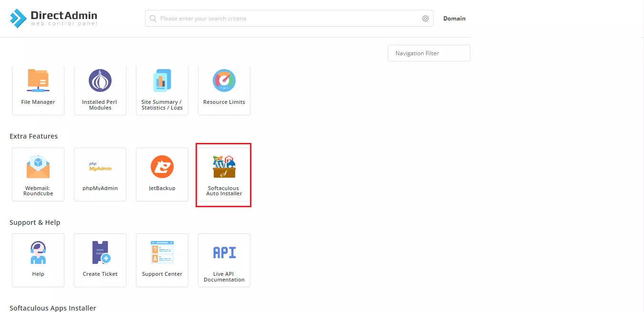This screenshot has width=644, height=312.
Task: Click the Softaculous Apps Installer heading
Action: pyautogui.click(x=53, y=308)
